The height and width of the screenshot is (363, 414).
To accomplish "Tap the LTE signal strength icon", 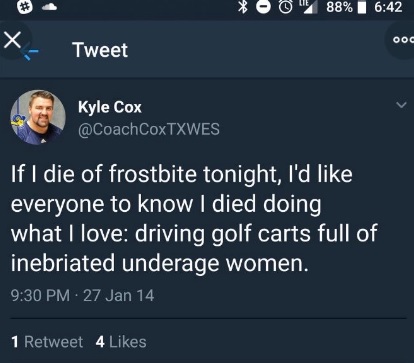I will 309,7.
